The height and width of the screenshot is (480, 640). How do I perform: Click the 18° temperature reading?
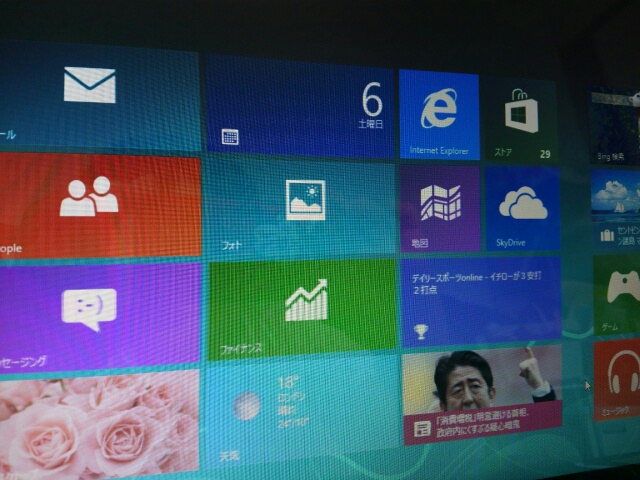[288, 383]
